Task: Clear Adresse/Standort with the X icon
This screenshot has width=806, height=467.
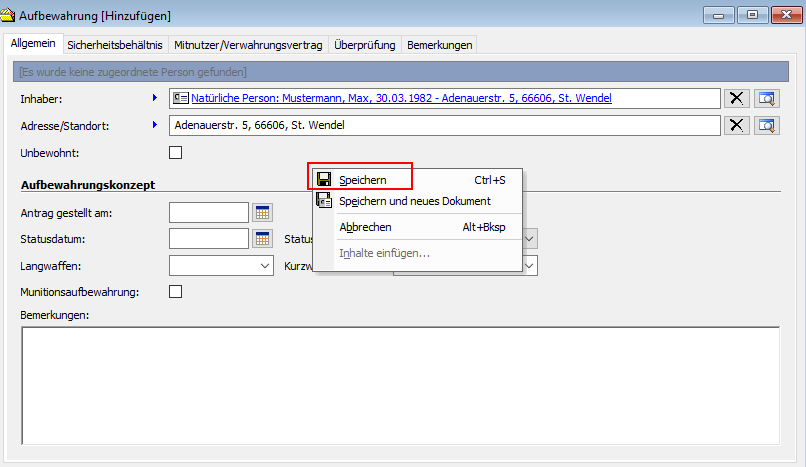Action: [x=737, y=125]
